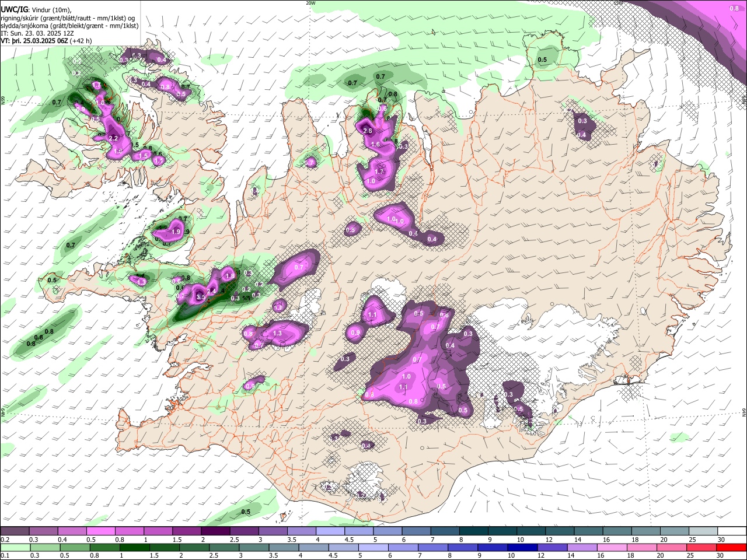Select the palest green 0.1 rain legend swatch
Image resolution: width=747 pixels, height=560 pixels.
click(15, 547)
